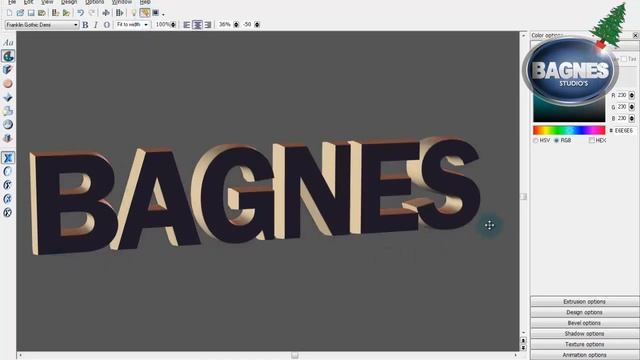This screenshot has width=640, height=360.
Task: Click the orange sphere icon in left toolbar
Action: [8, 84]
